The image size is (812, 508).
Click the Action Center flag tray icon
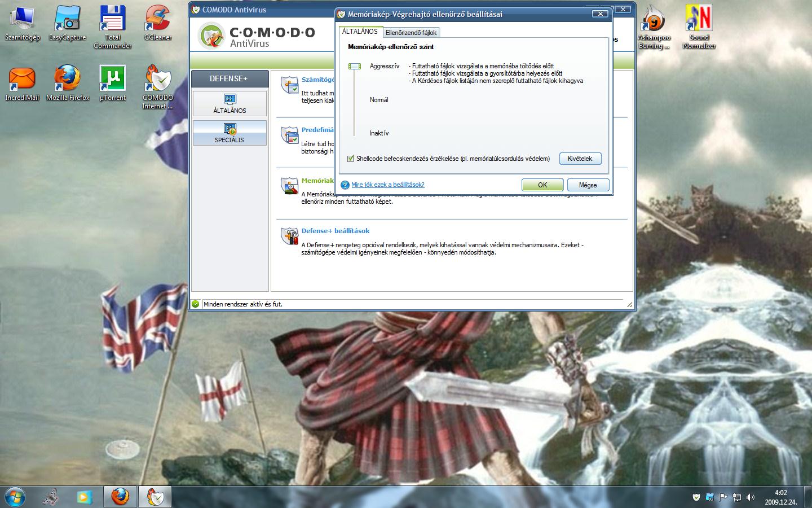723,497
